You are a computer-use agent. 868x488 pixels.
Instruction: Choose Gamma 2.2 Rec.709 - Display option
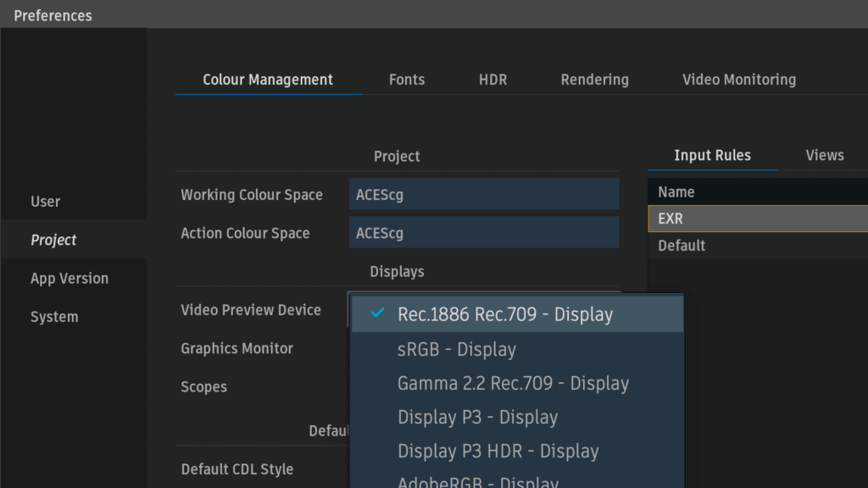pos(518,383)
